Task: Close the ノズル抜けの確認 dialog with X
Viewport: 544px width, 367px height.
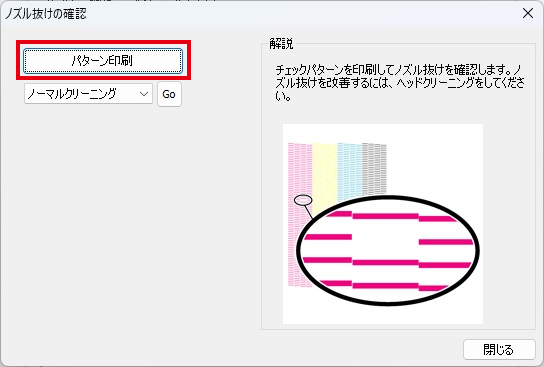Action: point(528,13)
